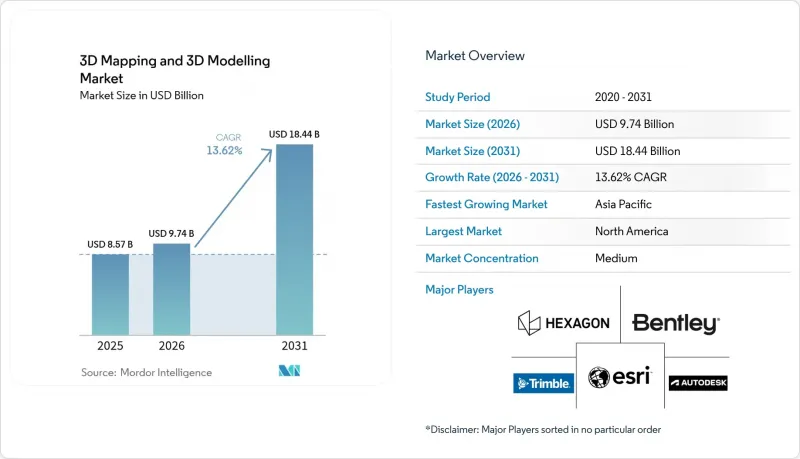Click the Market Size (2031) label

coord(472,151)
